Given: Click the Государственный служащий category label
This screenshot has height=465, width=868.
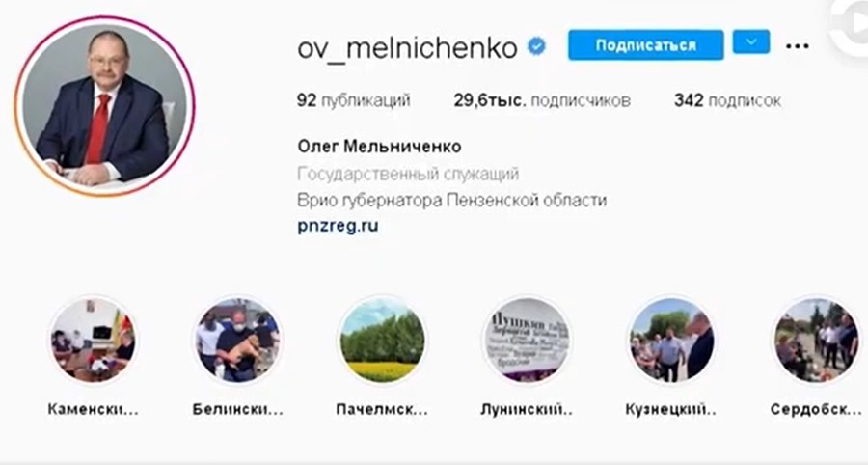Looking at the screenshot, I should coord(408,175).
